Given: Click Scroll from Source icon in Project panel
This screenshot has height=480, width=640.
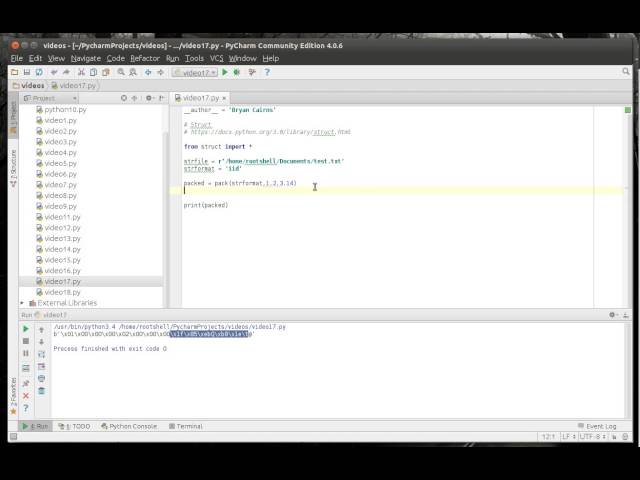Looking at the screenshot, I should coord(124,98).
